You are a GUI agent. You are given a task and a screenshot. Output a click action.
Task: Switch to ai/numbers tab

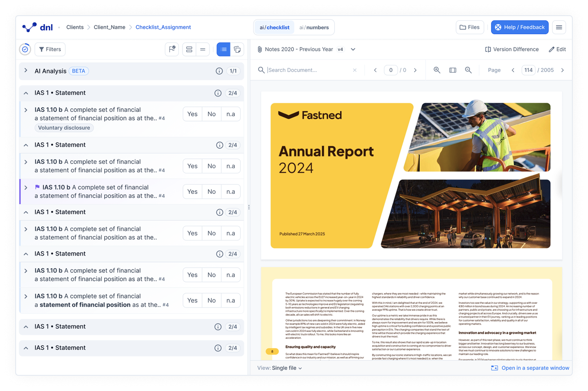[314, 27]
